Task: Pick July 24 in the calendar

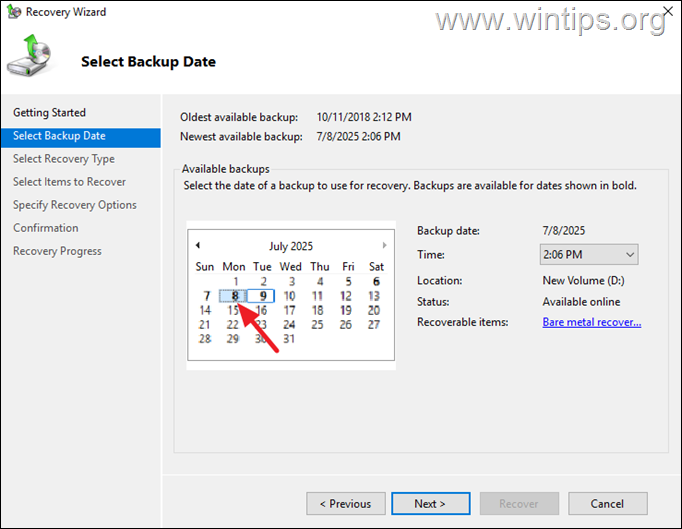Action: [x=289, y=325]
